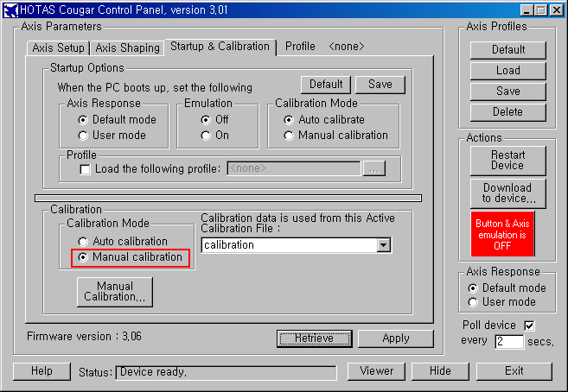The width and height of the screenshot is (568, 392).
Task: Toggle the Poll device checkbox
Action: 529,326
